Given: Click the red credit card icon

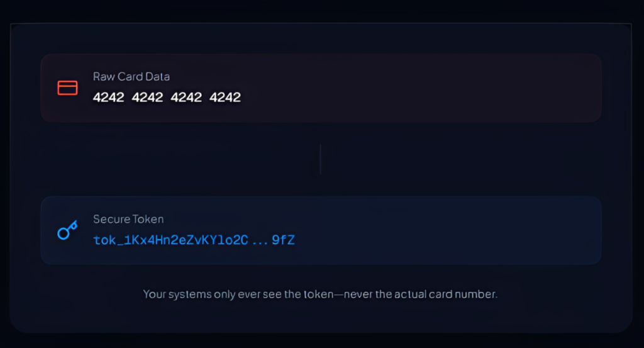Looking at the screenshot, I should pos(67,87).
